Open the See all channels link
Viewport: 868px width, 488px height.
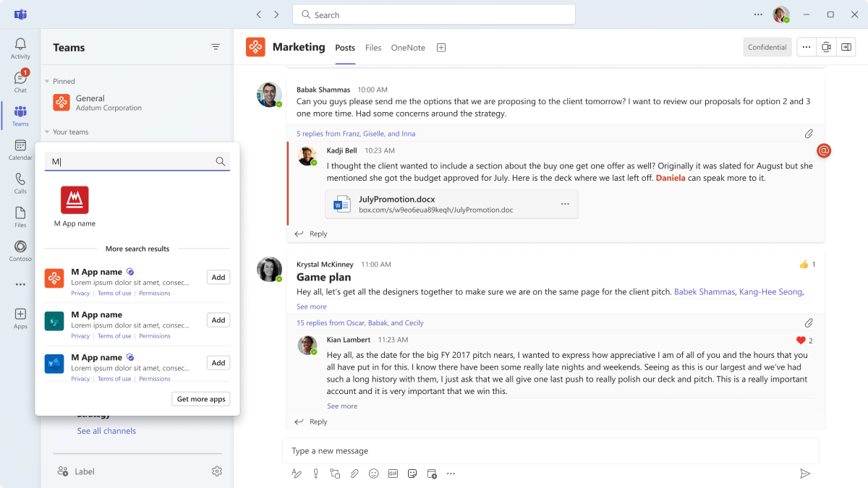pos(106,431)
